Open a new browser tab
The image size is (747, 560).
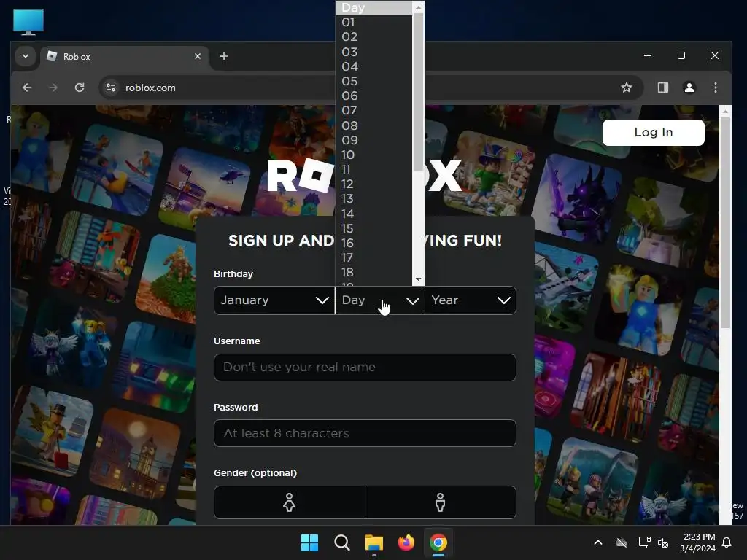pyautogui.click(x=223, y=56)
